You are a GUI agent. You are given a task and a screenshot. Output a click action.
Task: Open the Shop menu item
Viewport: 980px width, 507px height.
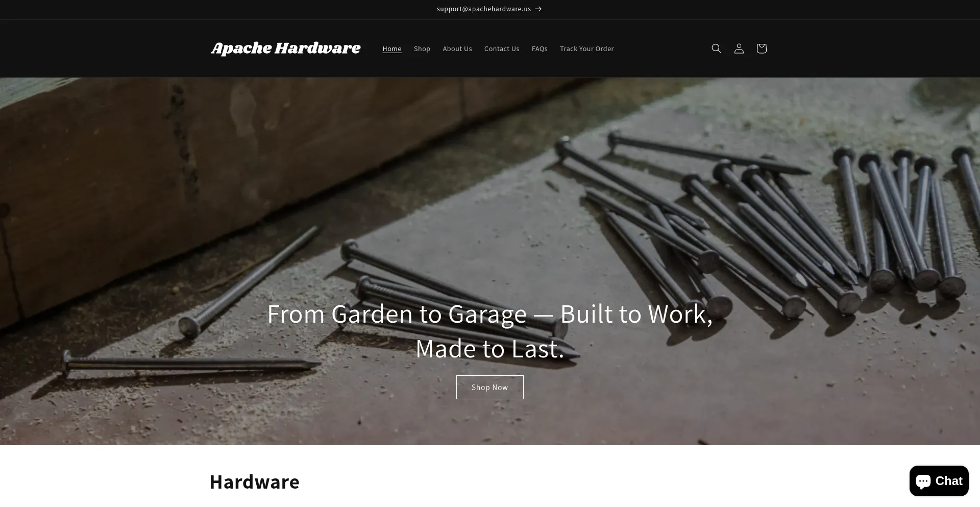pyautogui.click(x=422, y=49)
